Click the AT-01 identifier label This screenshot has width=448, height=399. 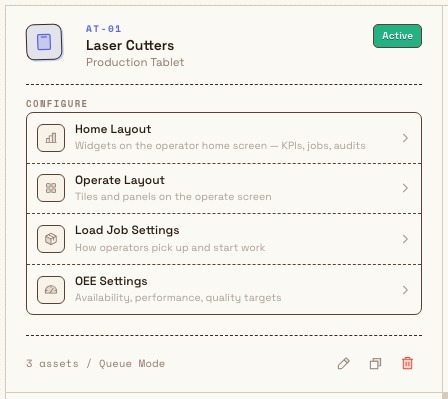click(x=104, y=29)
